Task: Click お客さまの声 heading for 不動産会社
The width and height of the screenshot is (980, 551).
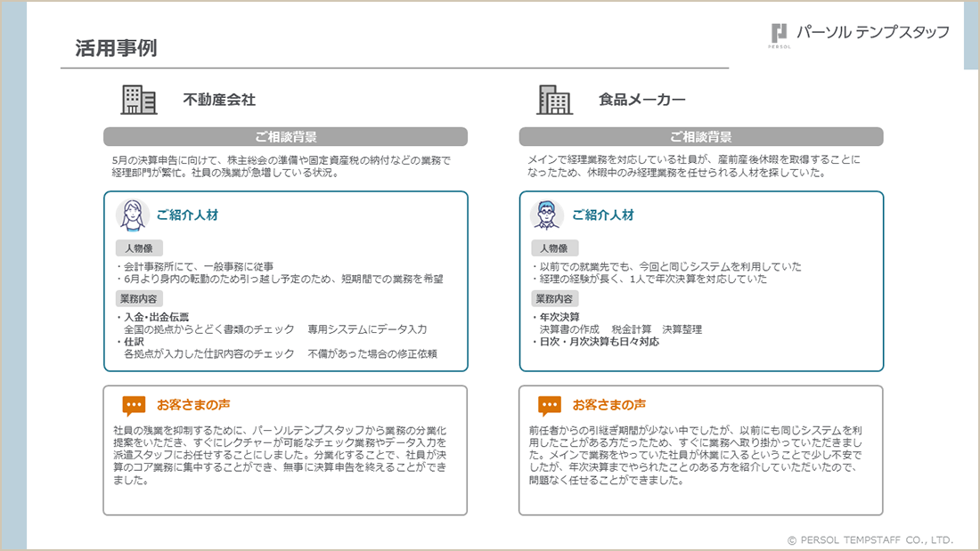Action: click(x=193, y=405)
